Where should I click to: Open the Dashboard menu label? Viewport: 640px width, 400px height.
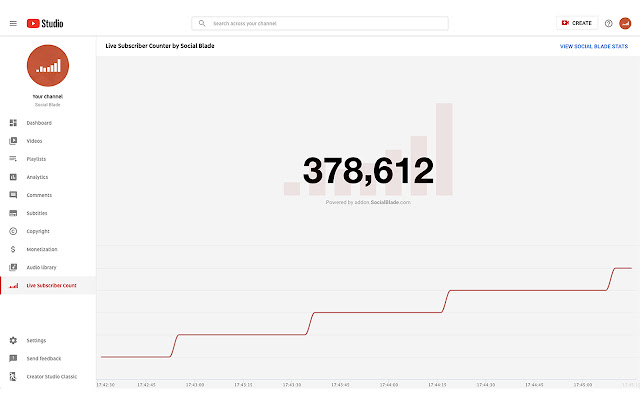tap(39, 123)
